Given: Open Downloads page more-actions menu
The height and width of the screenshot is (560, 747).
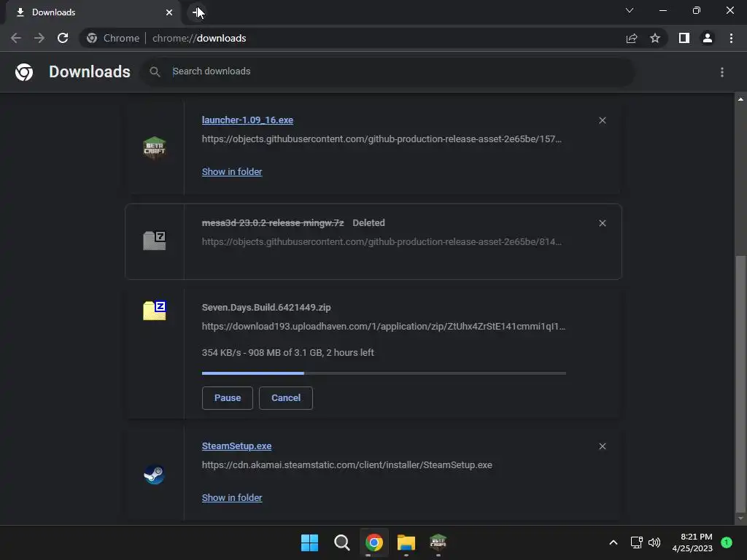Looking at the screenshot, I should (722, 72).
